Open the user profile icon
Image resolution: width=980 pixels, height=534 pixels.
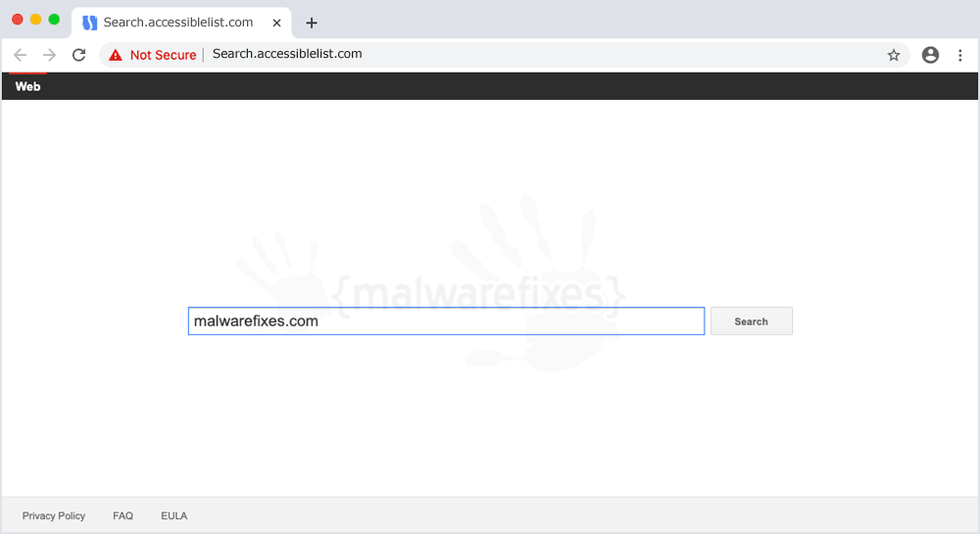[x=930, y=55]
